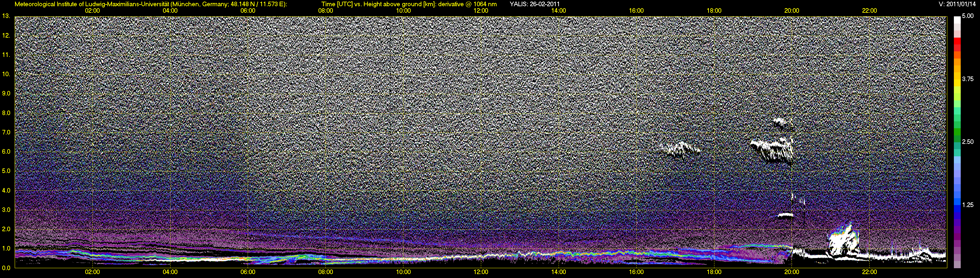Click the 20:00 label on the bottom axis
Viewport: 980px width, 278px height.
[792, 272]
